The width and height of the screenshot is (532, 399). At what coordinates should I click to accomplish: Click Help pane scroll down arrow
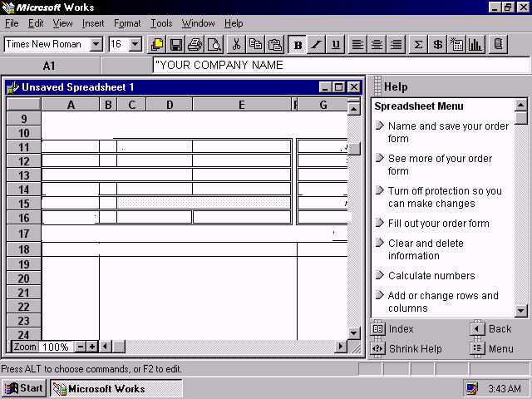coord(521,310)
